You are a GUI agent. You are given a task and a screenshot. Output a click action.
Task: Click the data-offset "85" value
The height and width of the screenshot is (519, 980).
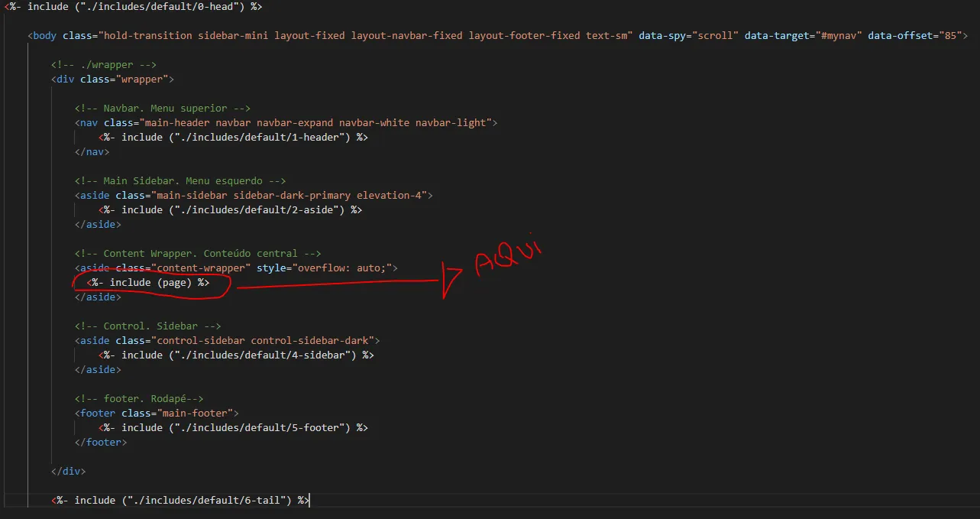pos(951,36)
